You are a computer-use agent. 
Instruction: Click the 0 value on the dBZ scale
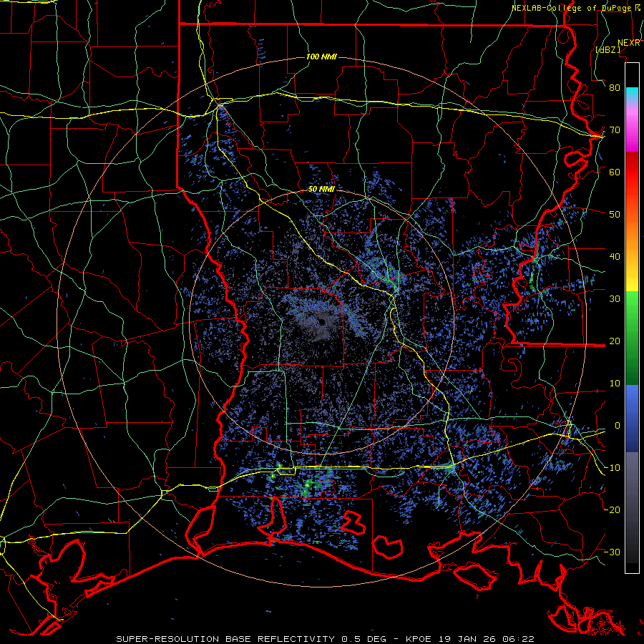[x=618, y=426]
